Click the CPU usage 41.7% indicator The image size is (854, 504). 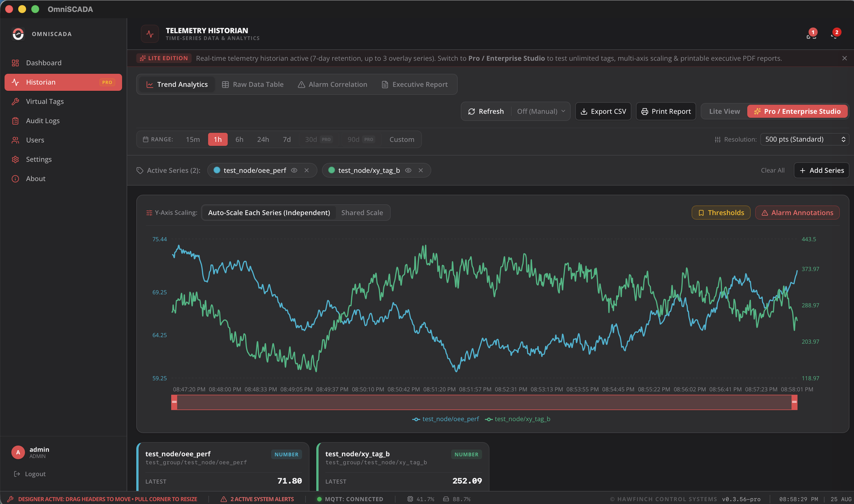[x=420, y=499]
